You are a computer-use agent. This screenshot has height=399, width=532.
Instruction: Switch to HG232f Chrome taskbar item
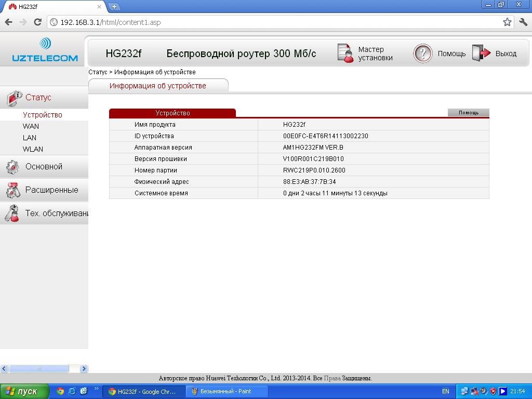pos(144,391)
